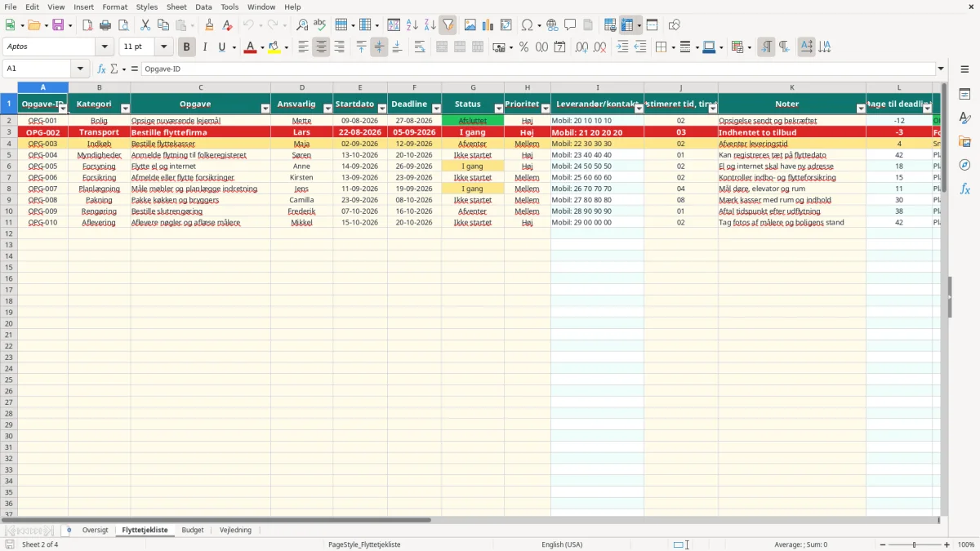Click the Print icon

pos(105,25)
